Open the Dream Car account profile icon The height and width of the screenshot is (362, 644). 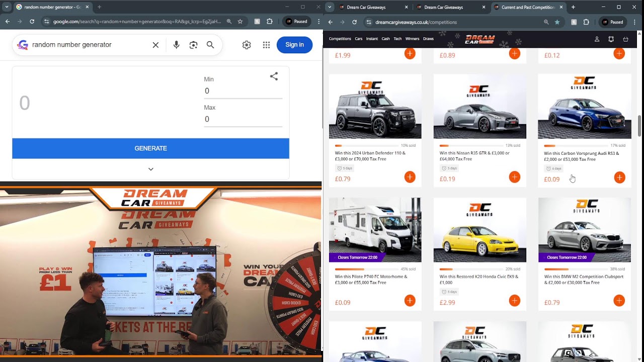(x=597, y=39)
